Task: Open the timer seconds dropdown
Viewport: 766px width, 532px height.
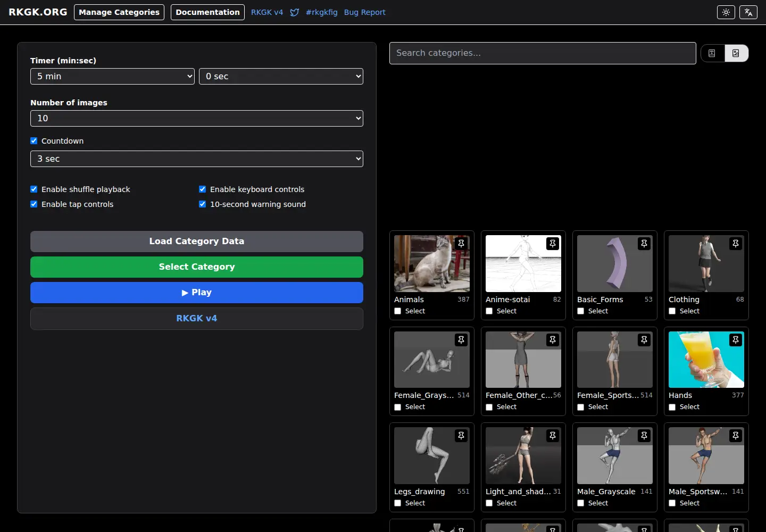Action: tap(281, 76)
